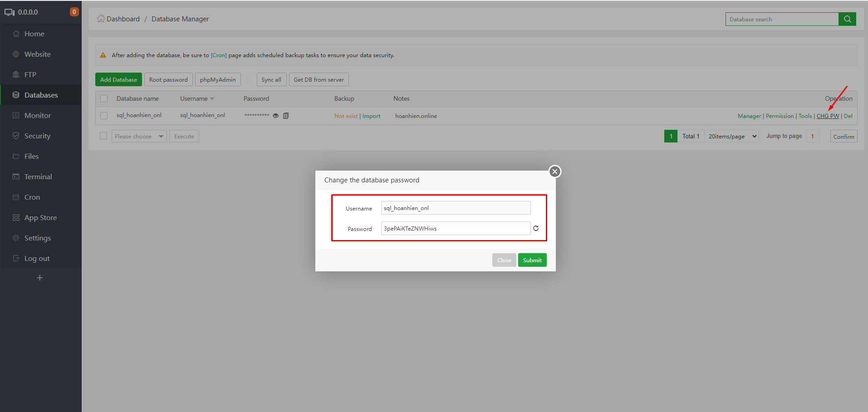Click the plus icon below Log out
This screenshot has height=412, width=868.
coord(40,278)
